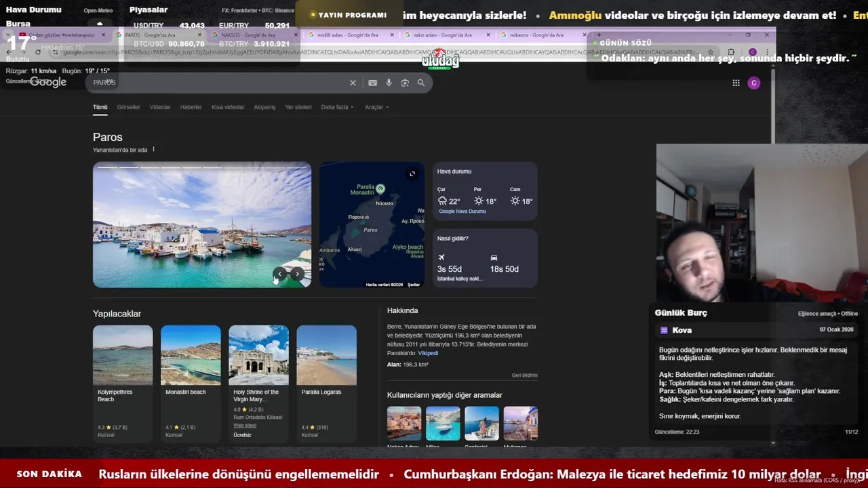Clear the Google search box text
The image size is (868, 488).
pyautogui.click(x=353, y=83)
